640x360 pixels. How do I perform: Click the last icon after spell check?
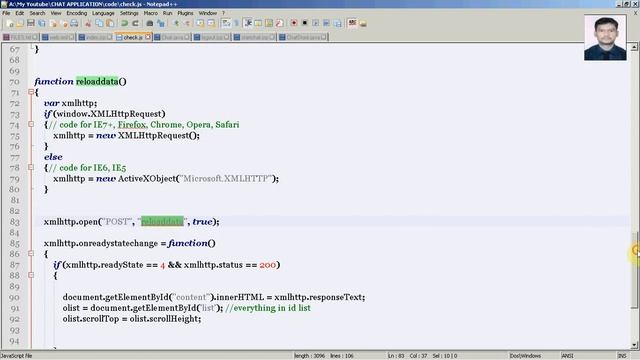pyautogui.click(x=363, y=23)
